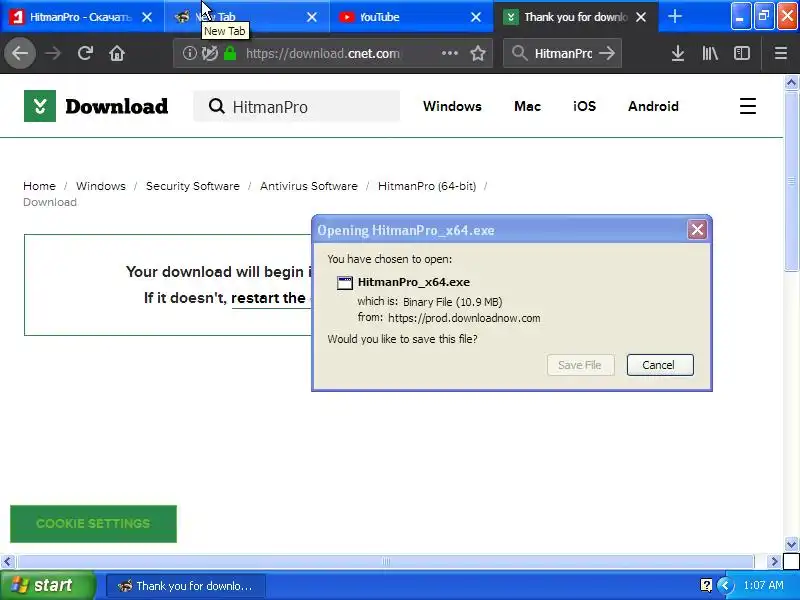
Task: Toggle the browser sidebar
Action: 741,53
